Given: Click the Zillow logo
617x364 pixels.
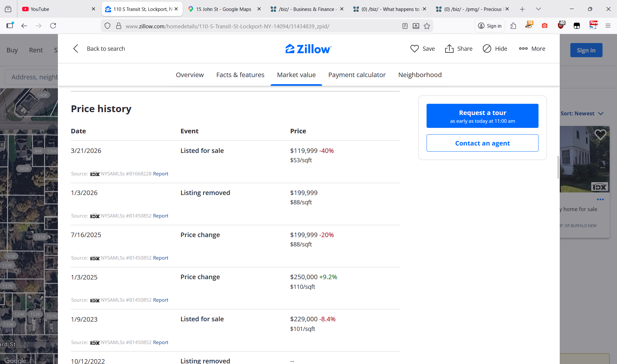Looking at the screenshot, I should (x=308, y=49).
